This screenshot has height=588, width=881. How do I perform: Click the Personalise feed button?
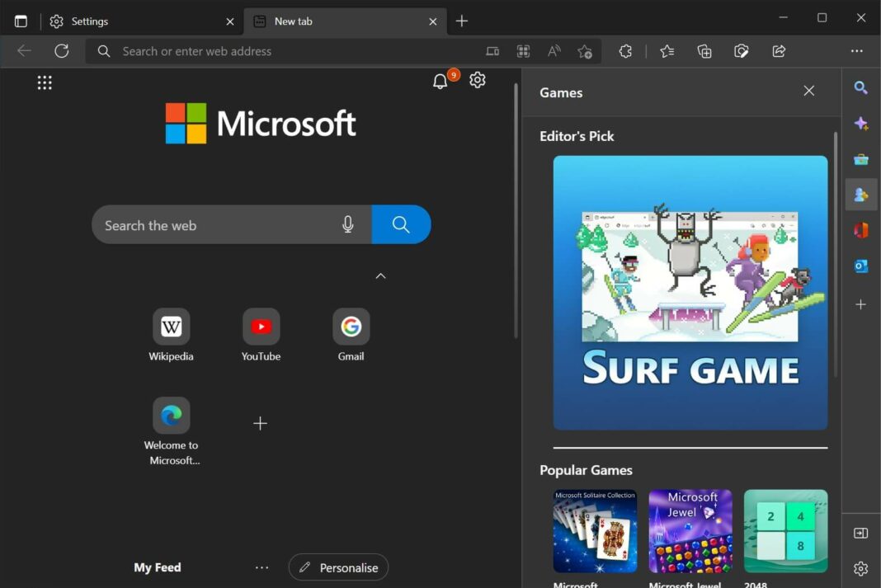point(338,567)
